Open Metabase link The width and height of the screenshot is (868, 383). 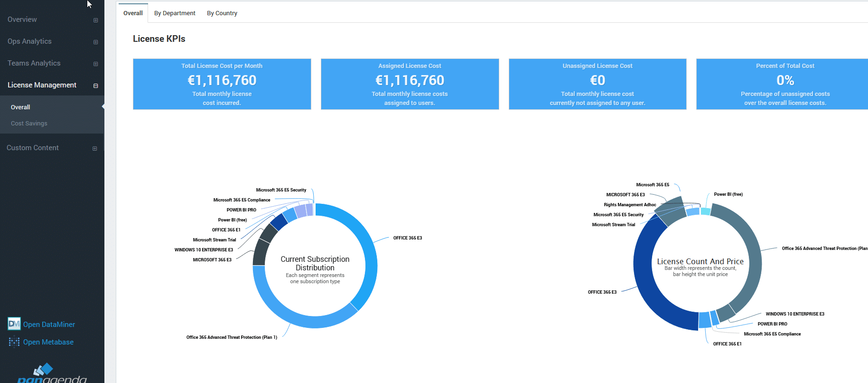coord(48,342)
